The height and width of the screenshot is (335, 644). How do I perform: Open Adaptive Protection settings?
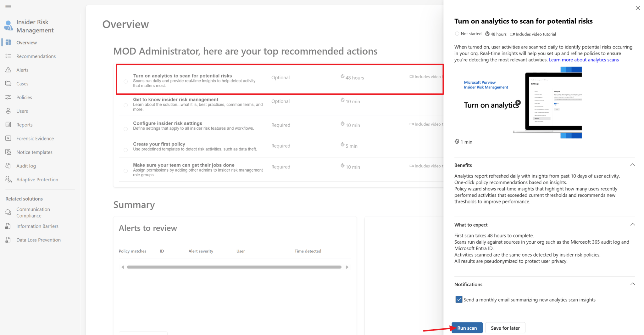point(37,179)
